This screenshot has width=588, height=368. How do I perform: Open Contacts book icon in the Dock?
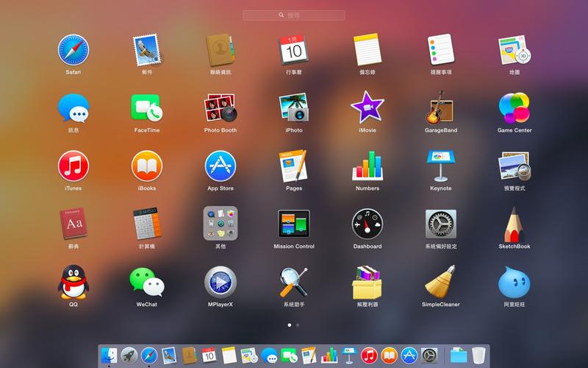[x=190, y=355]
